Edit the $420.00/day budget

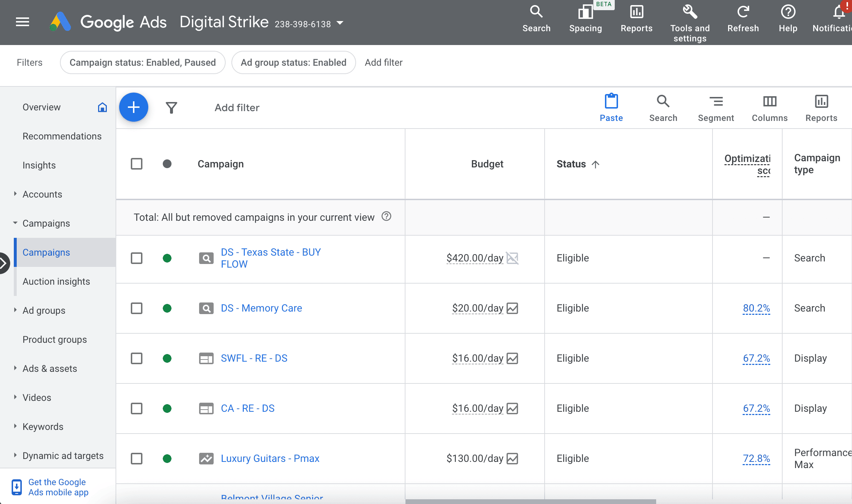[475, 258]
